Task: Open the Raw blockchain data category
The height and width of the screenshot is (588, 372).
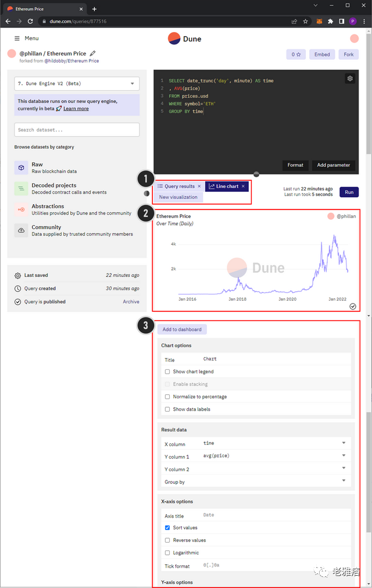Action: pos(54,168)
